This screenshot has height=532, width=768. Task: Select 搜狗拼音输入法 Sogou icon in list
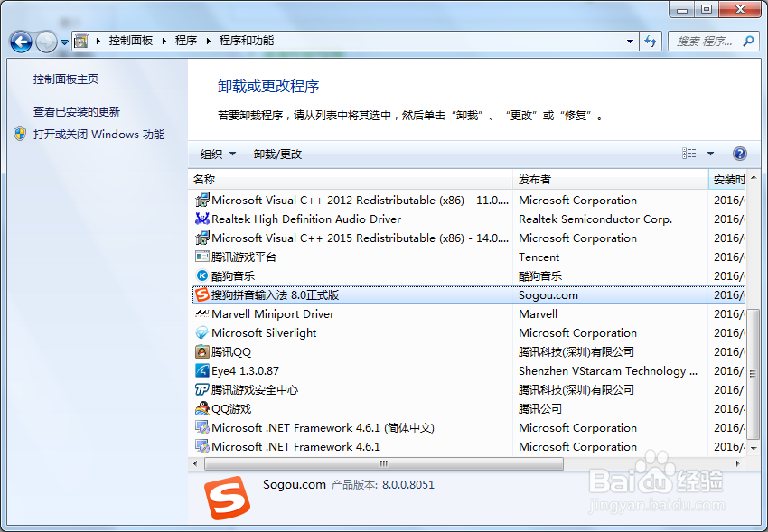point(201,294)
